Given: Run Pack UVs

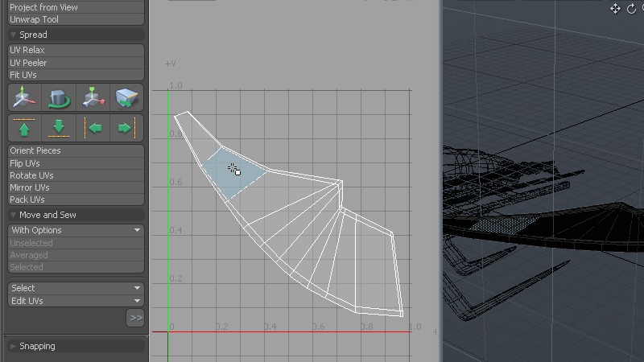Looking at the screenshot, I should 76,200.
